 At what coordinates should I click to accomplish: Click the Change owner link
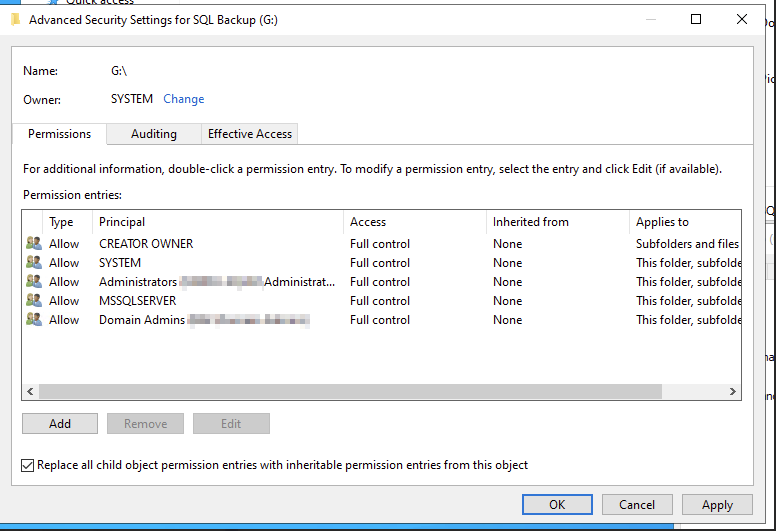click(x=184, y=99)
